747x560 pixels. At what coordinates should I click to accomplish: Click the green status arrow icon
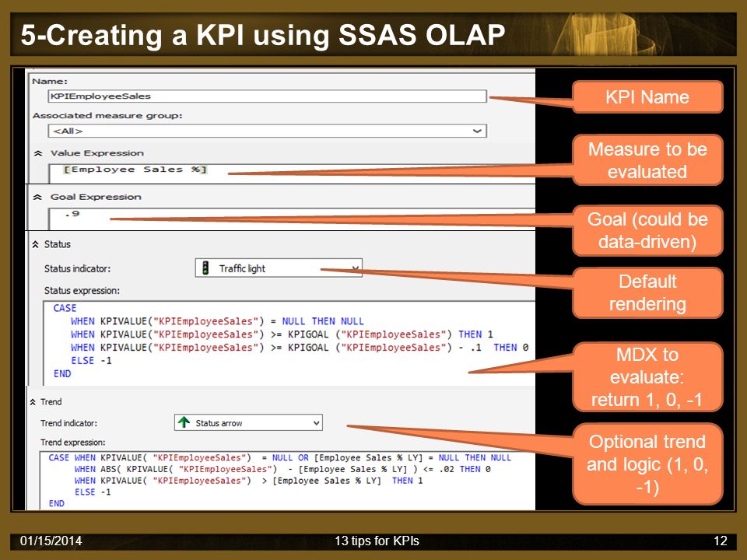click(184, 422)
